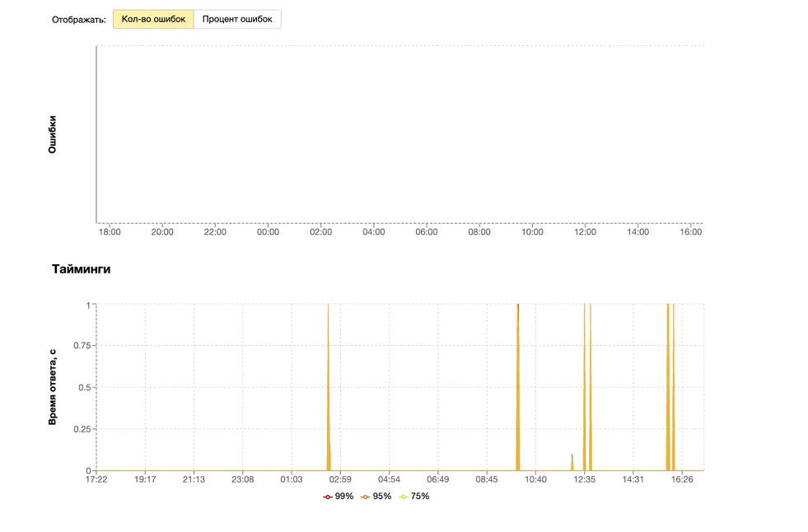Click the 18:00 tick on errors chart
Screen dimensions: 808x532
click(x=110, y=231)
